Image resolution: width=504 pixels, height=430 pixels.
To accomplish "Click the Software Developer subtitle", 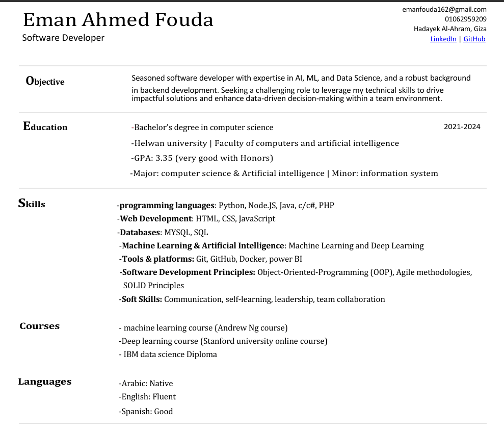I will tap(63, 38).
